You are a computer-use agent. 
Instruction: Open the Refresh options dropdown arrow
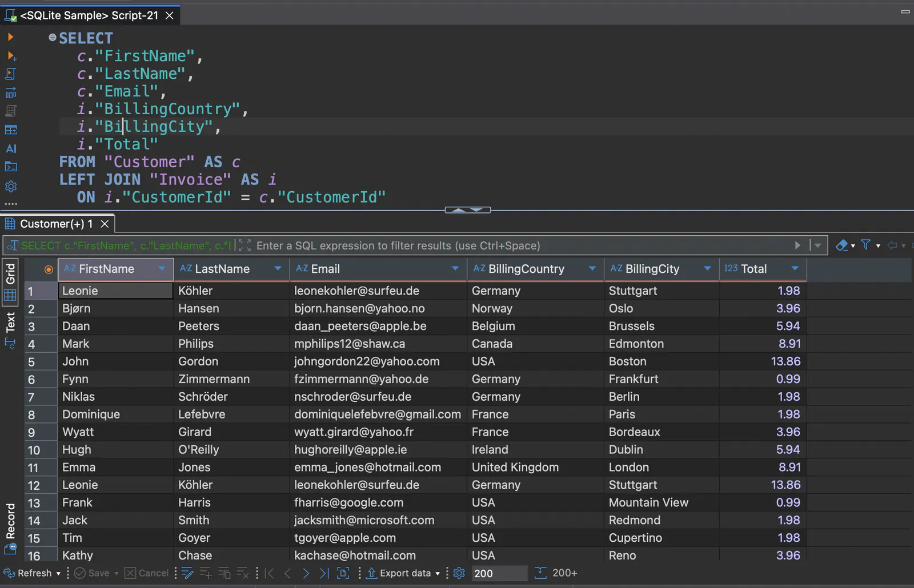[x=58, y=574]
